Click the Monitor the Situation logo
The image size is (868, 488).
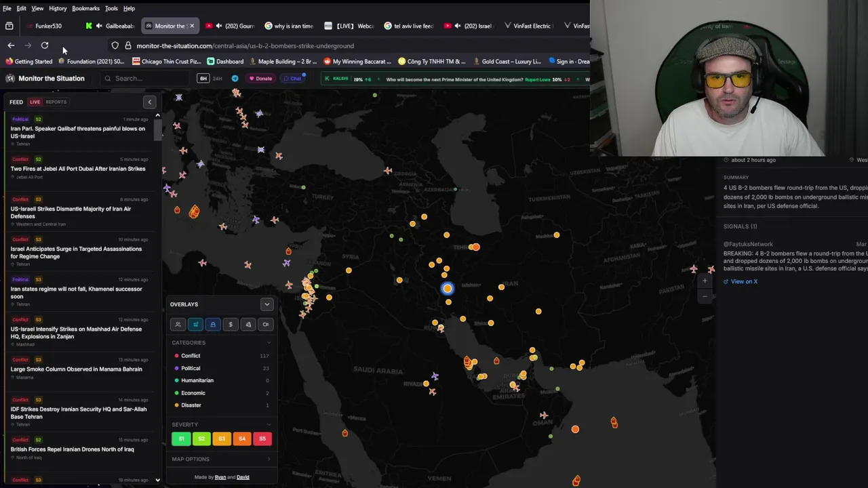45,79
